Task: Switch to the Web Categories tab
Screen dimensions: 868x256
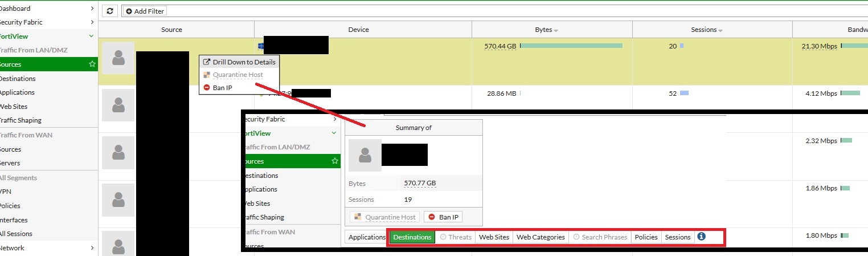Action: [x=541, y=237]
